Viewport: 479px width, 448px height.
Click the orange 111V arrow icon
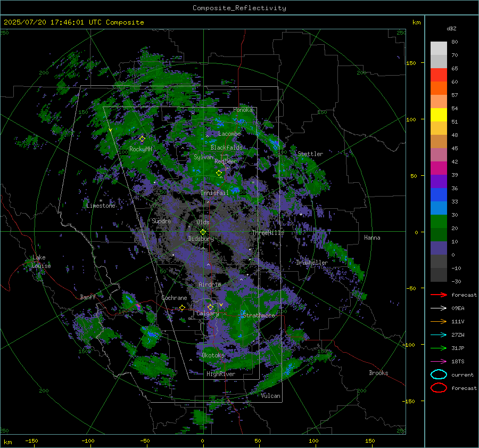[x=439, y=321]
